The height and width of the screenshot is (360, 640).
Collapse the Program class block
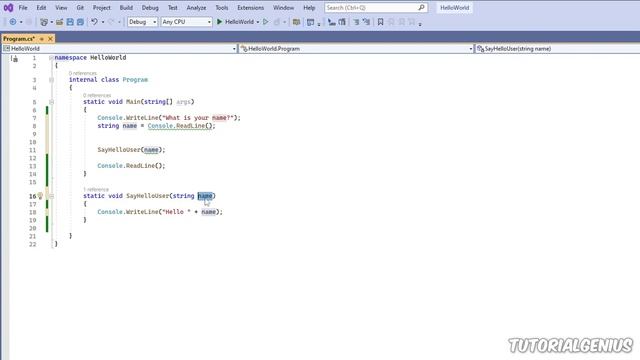tap(51, 80)
